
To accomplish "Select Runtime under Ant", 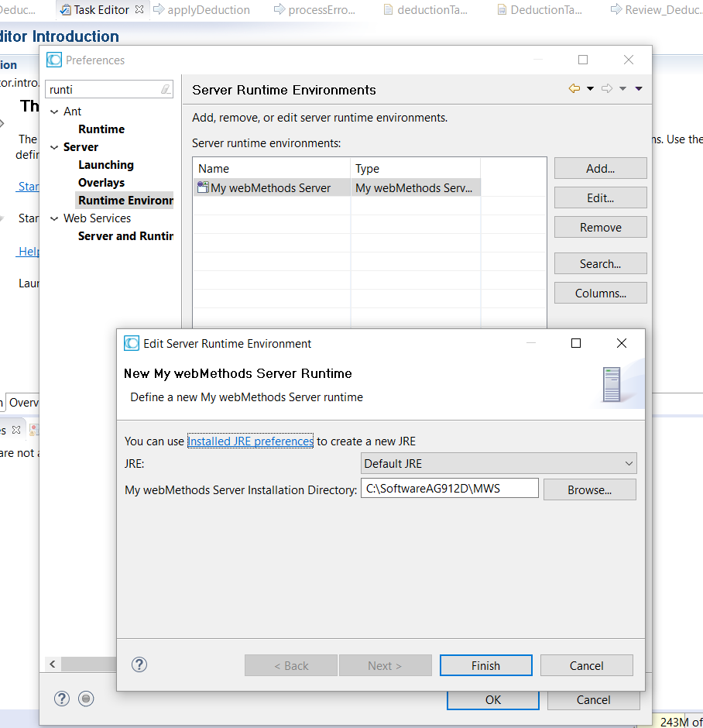I will coord(101,129).
